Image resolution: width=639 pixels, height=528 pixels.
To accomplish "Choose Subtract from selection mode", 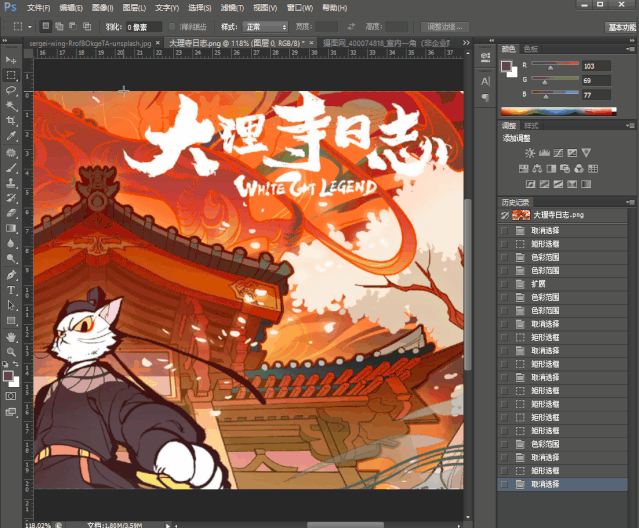I will tap(73, 26).
